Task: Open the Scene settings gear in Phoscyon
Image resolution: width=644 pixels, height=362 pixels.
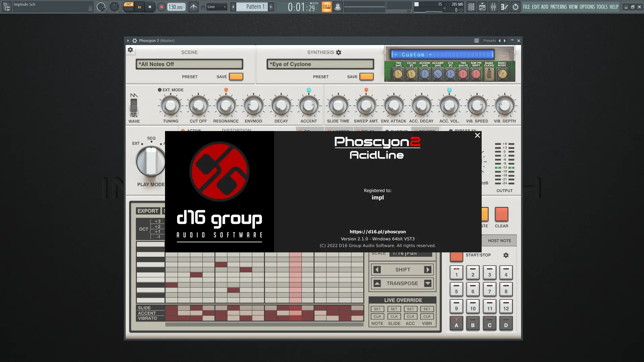Action: click(x=130, y=50)
